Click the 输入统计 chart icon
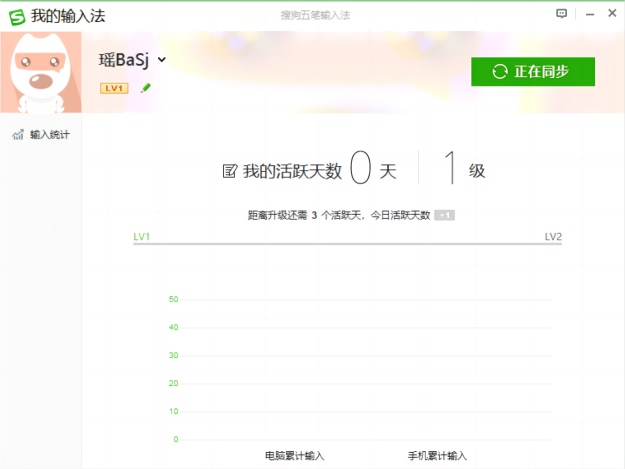The image size is (625, 469). point(18,135)
